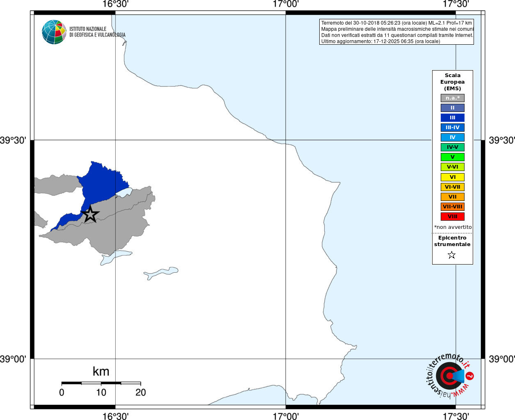Select the yellow VI legend swatch
Viewport: 515px width, 420px height.
pyautogui.click(x=453, y=177)
